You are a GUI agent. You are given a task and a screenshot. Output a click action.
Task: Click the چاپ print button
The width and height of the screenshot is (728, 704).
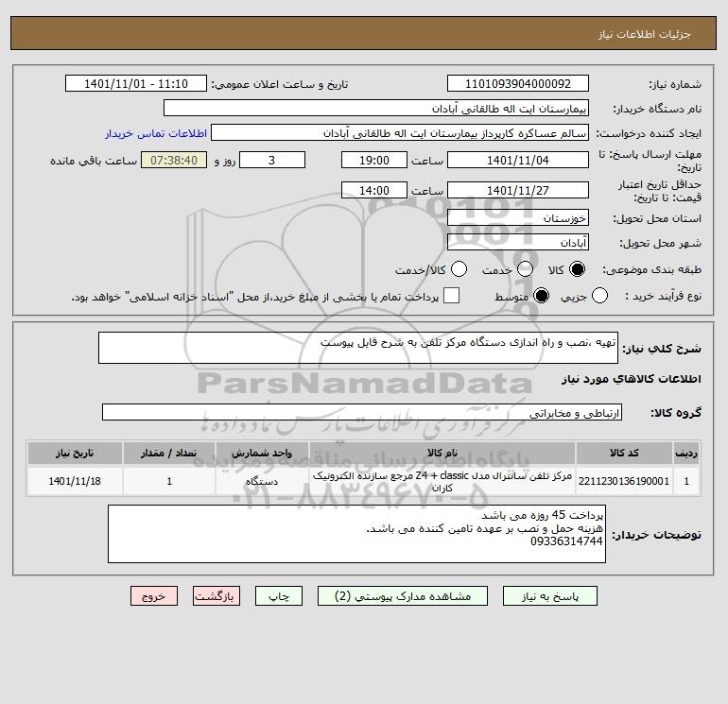click(279, 596)
